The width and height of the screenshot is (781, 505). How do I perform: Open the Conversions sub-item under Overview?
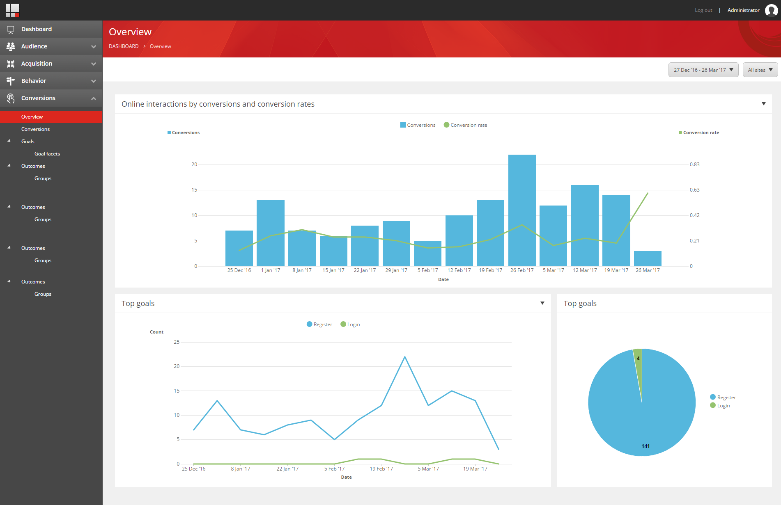coord(35,129)
